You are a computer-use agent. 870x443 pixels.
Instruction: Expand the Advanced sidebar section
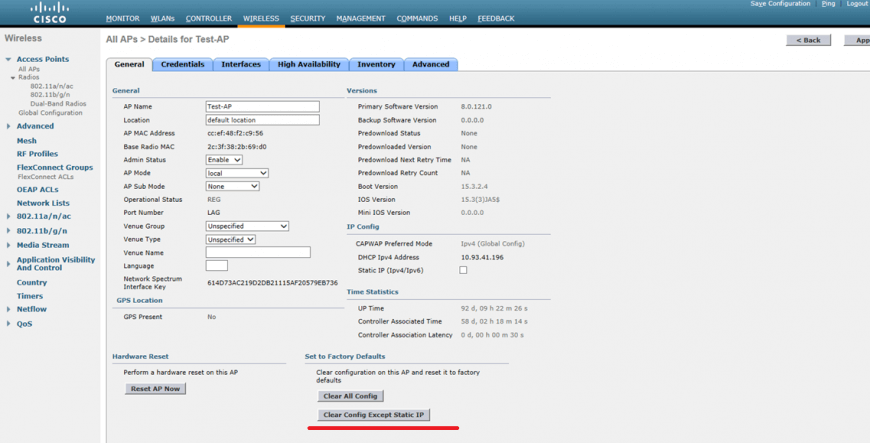click(8, 127)
